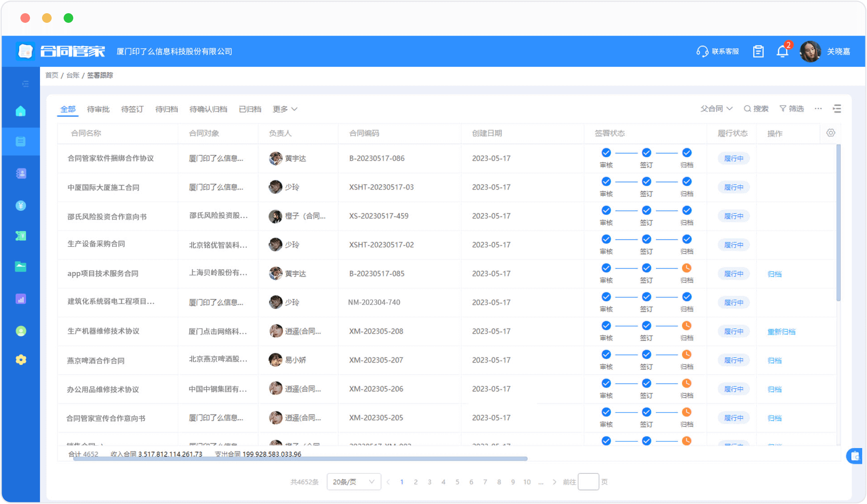Click the vertical table scrollbar

coord(838,222)
